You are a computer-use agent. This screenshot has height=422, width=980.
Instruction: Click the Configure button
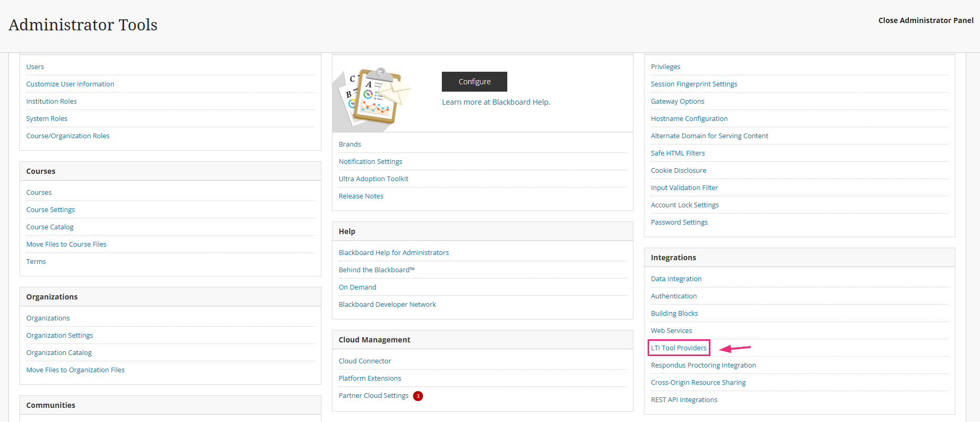click(474, 82)
